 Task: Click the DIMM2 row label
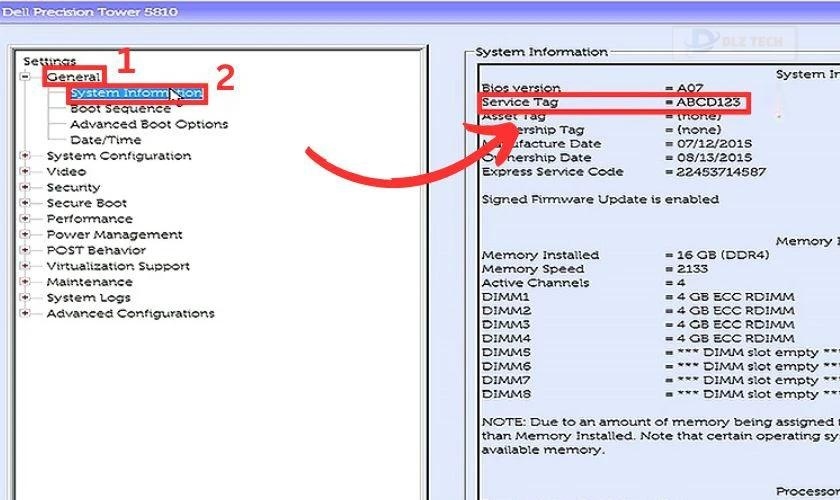(506, 311)
